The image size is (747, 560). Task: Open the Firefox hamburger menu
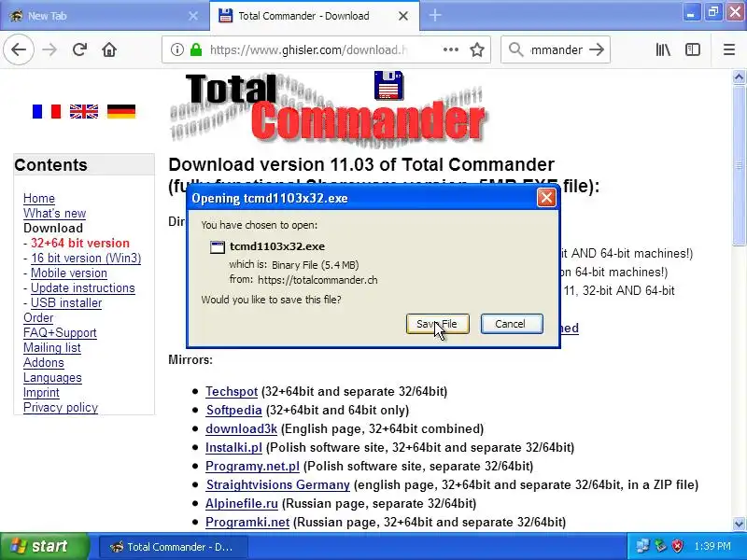point(729,49)
